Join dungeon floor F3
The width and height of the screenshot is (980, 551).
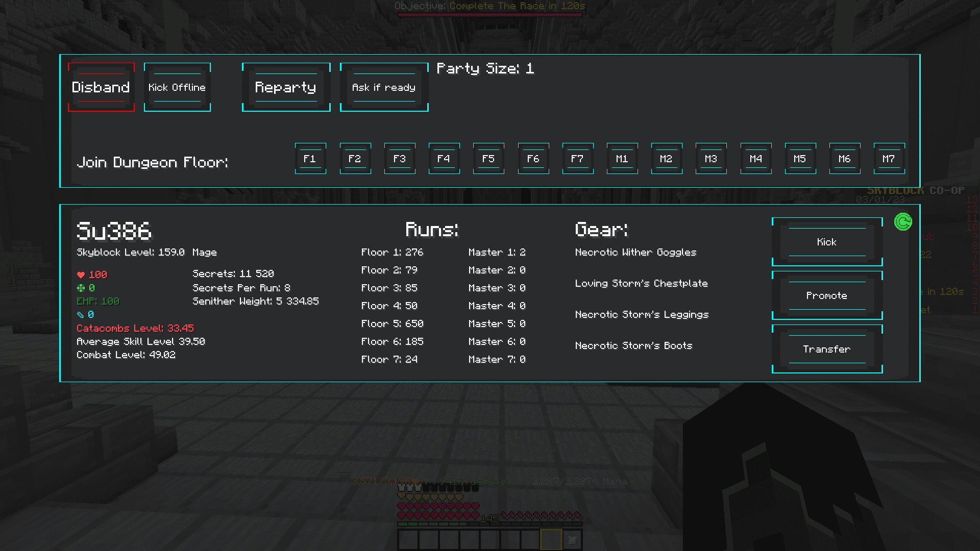coord(400,159)
